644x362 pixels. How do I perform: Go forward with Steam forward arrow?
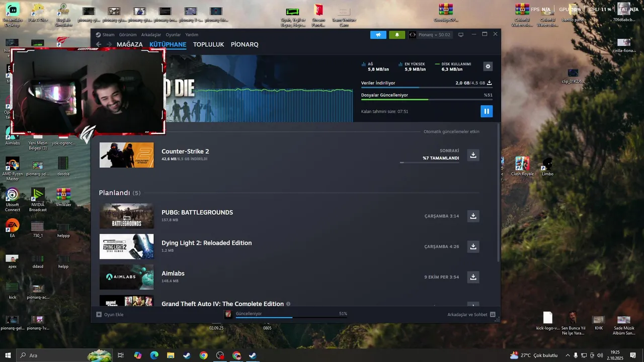click(109, 44)
